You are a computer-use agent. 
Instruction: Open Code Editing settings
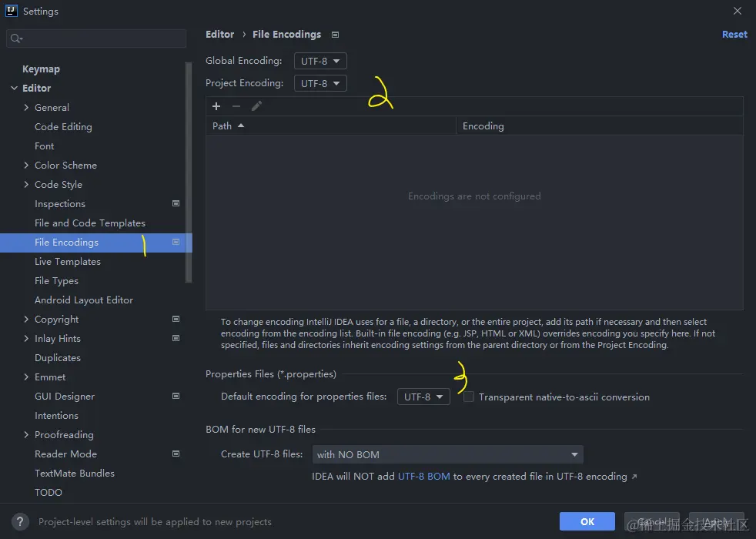click(x=63, y=127)
